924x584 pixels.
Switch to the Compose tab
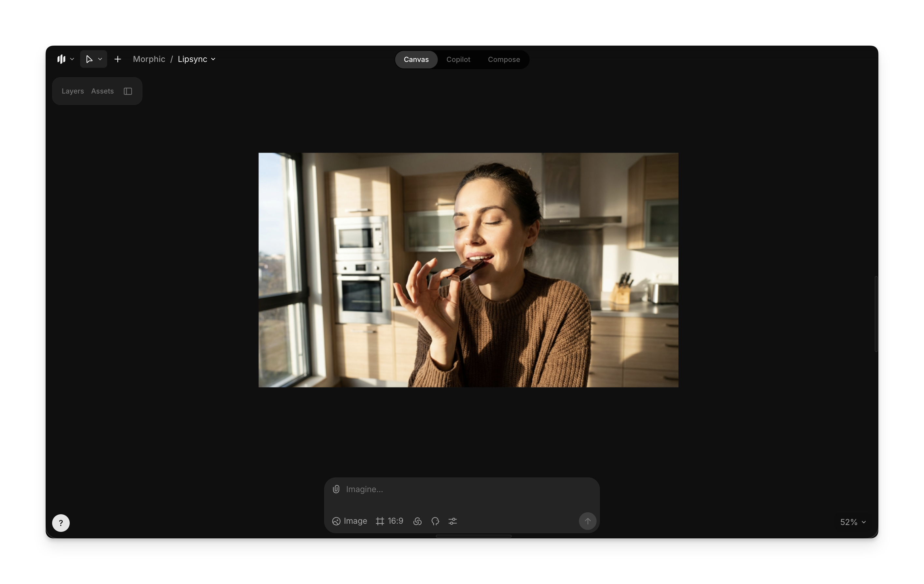pos(503,59)
